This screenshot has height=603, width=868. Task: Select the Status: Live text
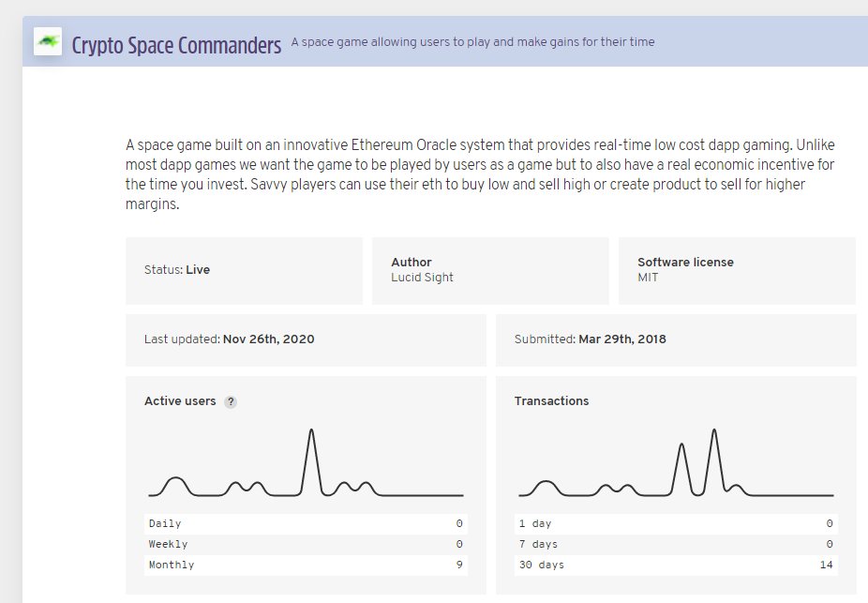tap(176, 270)
